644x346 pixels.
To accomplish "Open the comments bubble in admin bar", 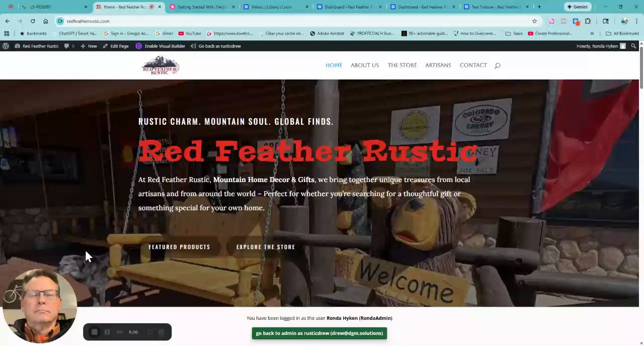I will [x=69, y=46].
